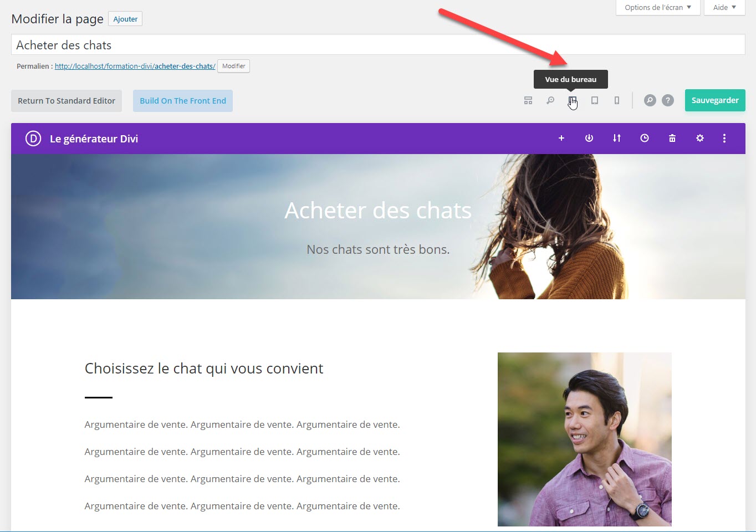Switch to phone view icon
Image resolution: width=756 pixels, height=532 pixels.
point(617,100)
